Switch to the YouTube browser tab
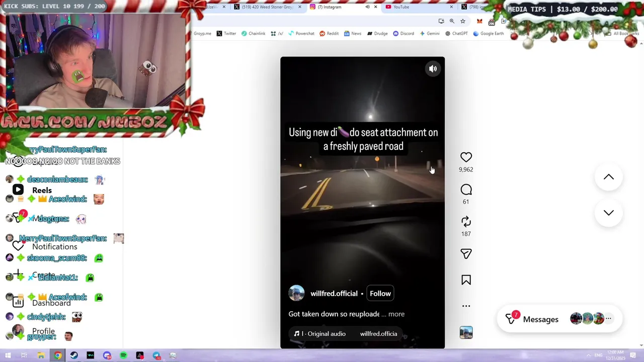 (x=420, y=7)
